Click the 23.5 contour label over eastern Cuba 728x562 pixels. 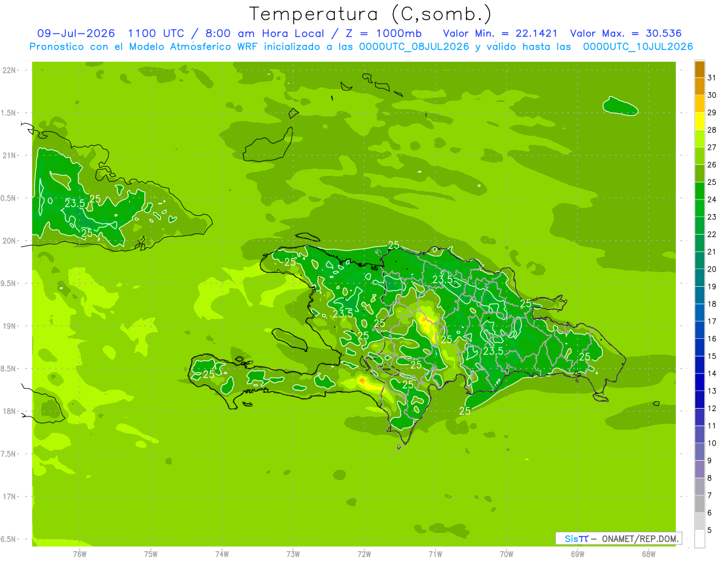click(x=75, y=204)
